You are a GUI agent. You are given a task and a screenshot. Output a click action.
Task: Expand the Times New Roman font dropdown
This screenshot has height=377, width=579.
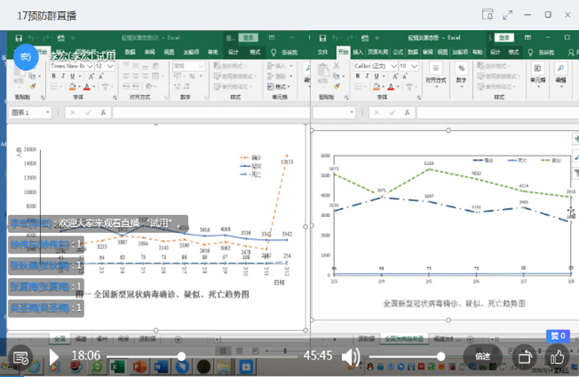point(90,66)
